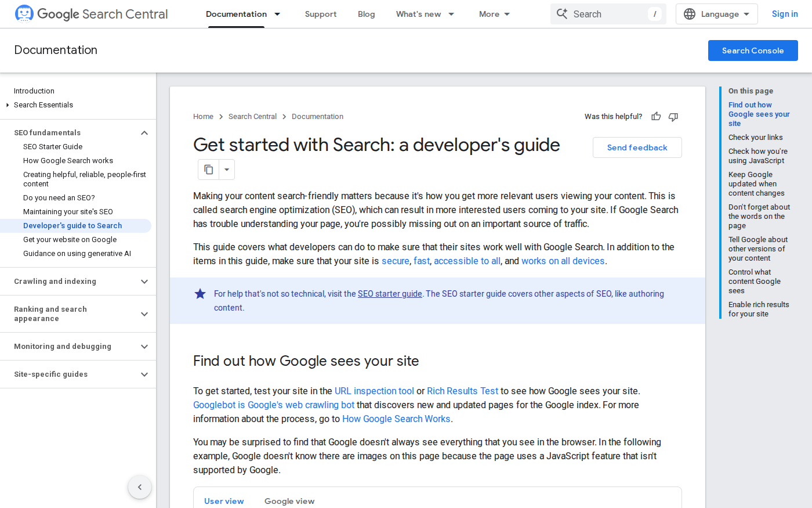This screenshot has width=812, height=508.
Task: Jump to Check your links section
Action: (x=755, y=138)
